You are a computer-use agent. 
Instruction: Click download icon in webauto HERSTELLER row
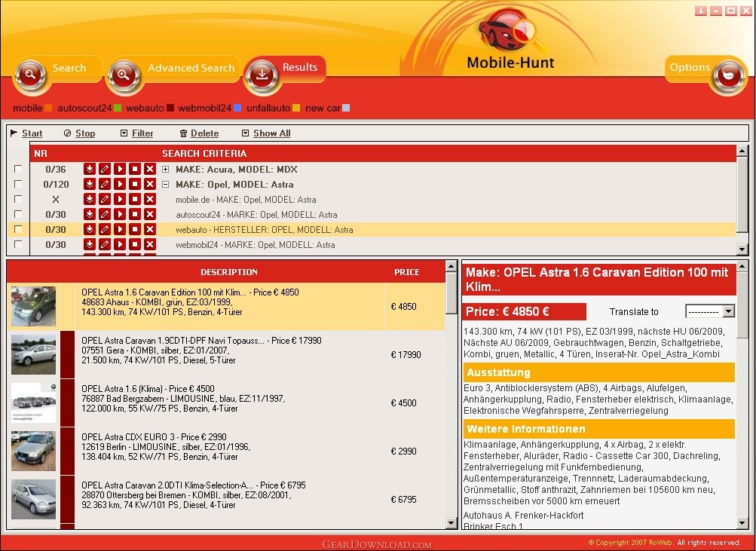point(89,229)
